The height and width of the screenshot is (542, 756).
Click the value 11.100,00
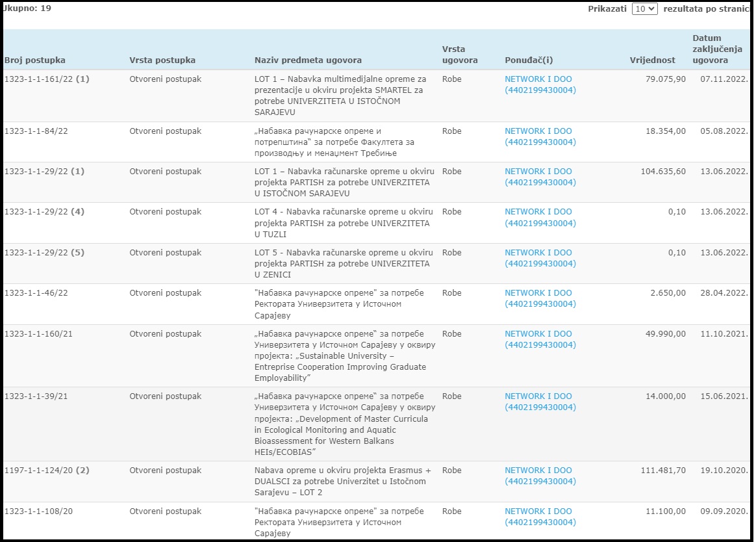pyautogui.click(x=665, y=511)
